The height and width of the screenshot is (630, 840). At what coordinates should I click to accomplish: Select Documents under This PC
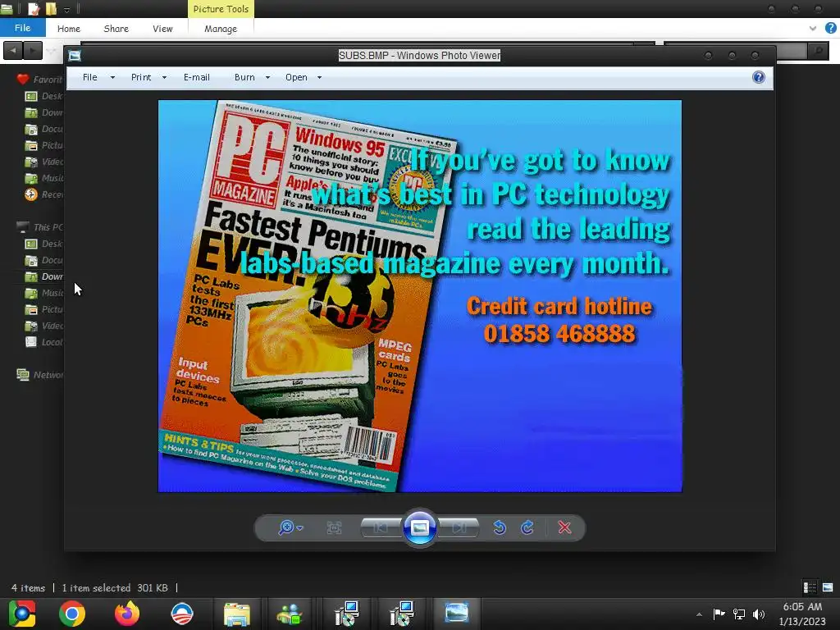pyautogui.click(x=44, y=260)
